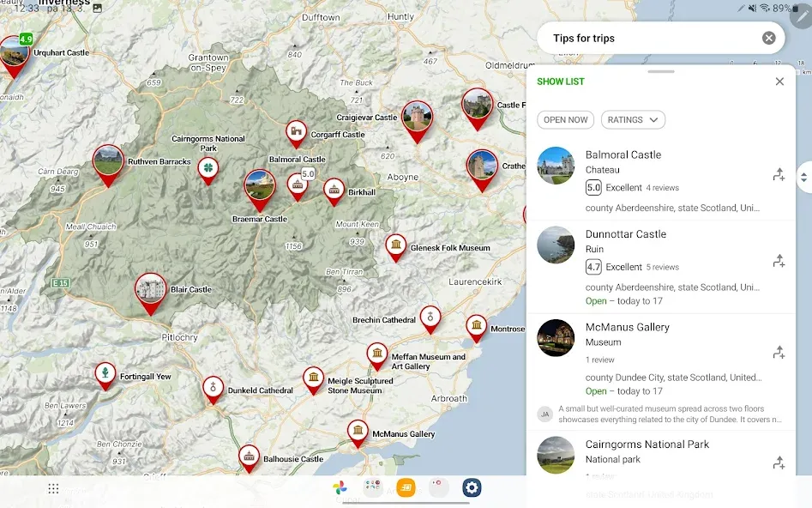812x508 pixels.
Task: Click the Arbroath town label
Action: tap(449, 399)
